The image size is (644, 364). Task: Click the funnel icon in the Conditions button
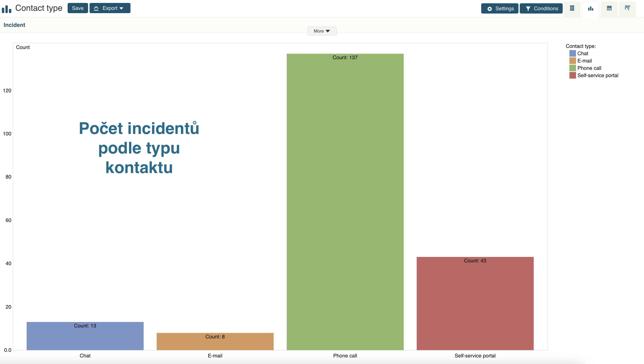click(528, 9)
